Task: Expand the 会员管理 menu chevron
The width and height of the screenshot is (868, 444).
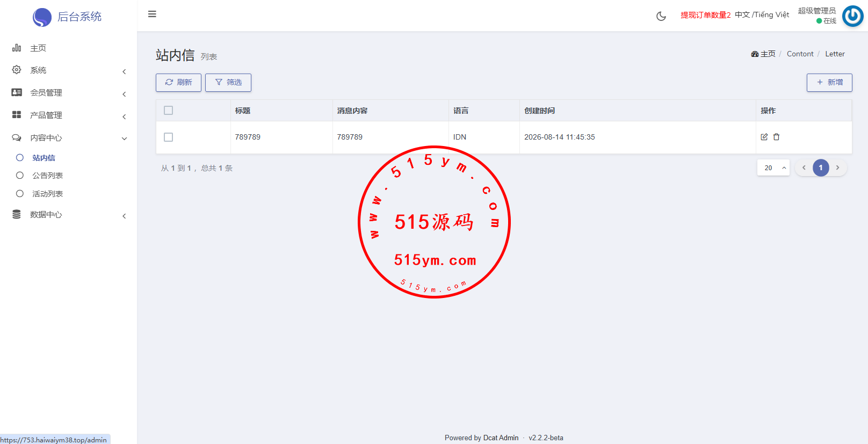Action: click(124, 94)
